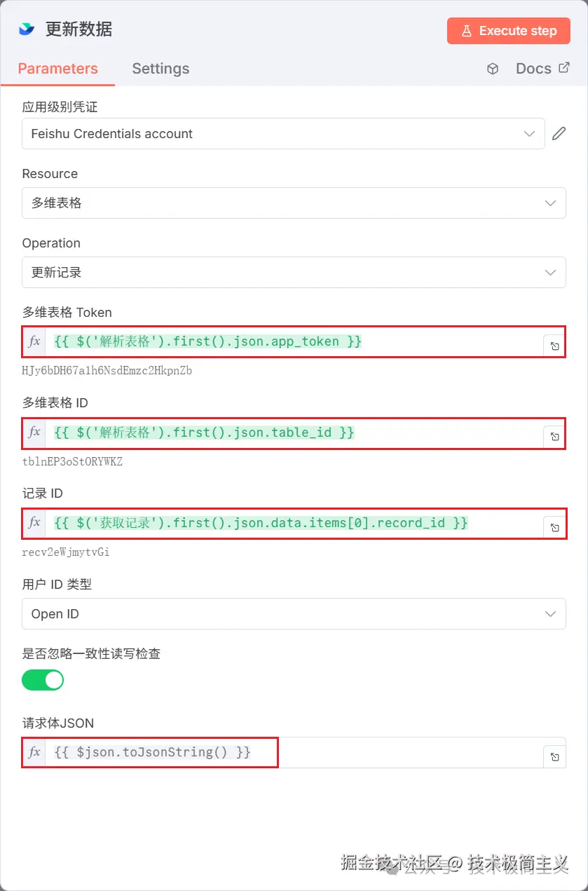The image size is (588, 891).
Task: Click the fx icon on 多维表格 Token field
Action: 32,341
